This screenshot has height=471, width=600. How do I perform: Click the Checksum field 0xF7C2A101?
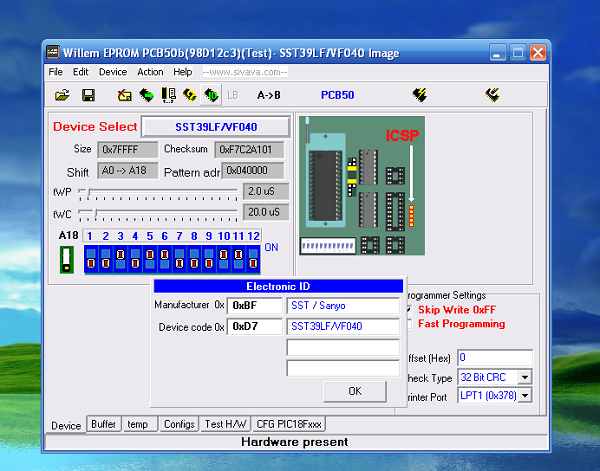tap(249, 149)
